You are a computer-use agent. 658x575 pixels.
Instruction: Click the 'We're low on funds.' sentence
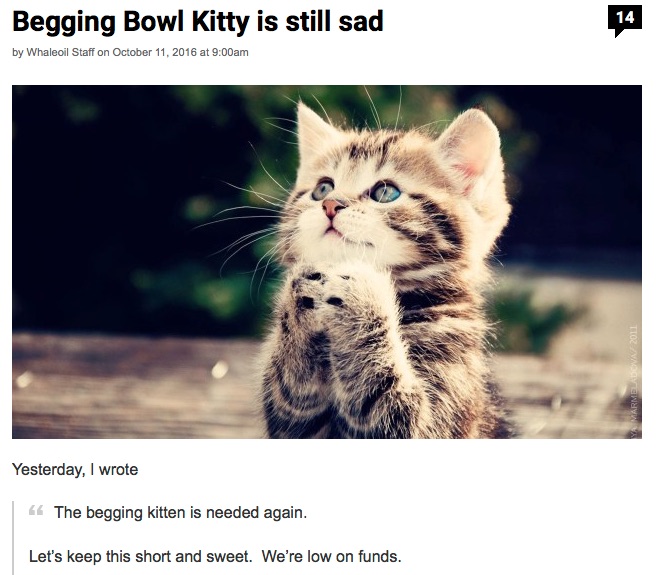tap(332, 557)
